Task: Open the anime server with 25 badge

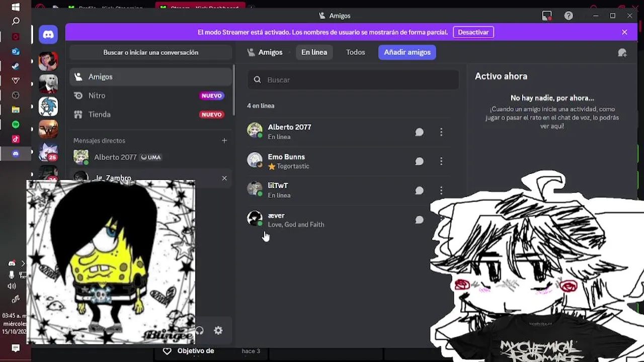Action: point(48,152)
